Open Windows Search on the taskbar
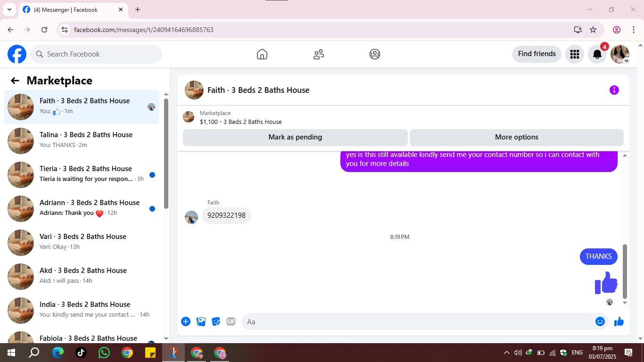The height and width of the screenshot is (362, 644). [x=34, y=353]
